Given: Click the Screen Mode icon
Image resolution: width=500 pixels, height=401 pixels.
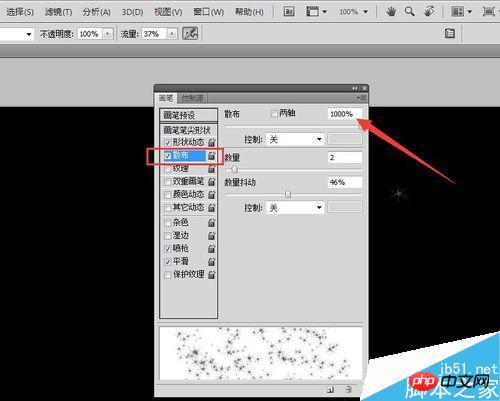Looking at the screenshot, I should tap(490, 12).
